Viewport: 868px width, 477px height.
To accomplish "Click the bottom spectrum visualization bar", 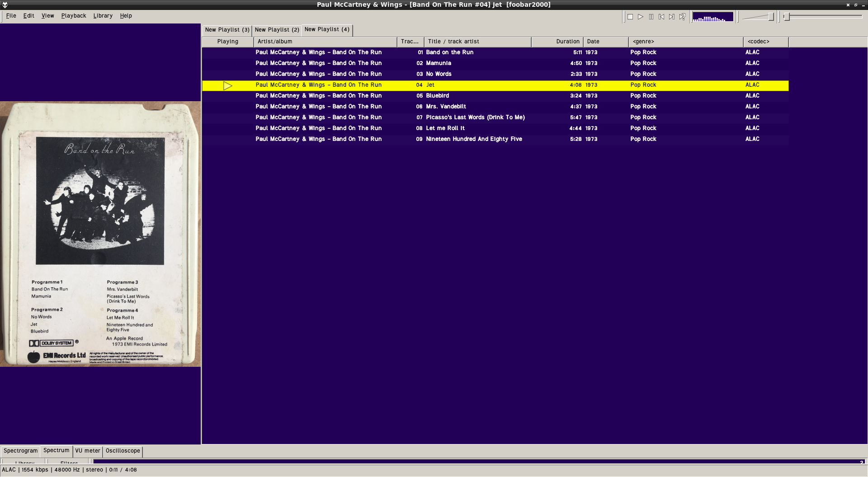I will (480, 462).
